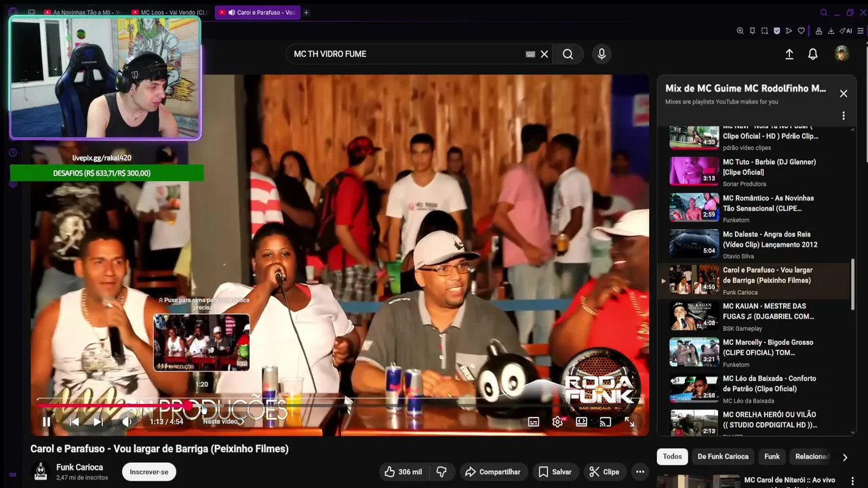Skip to the next video

coord(98,422)
